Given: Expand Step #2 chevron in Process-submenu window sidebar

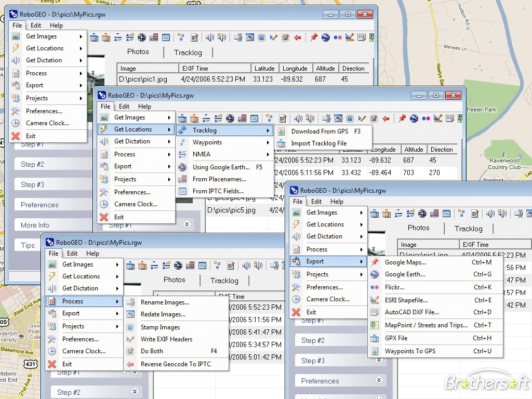Looking at the screenshot, I should (135, 392).
